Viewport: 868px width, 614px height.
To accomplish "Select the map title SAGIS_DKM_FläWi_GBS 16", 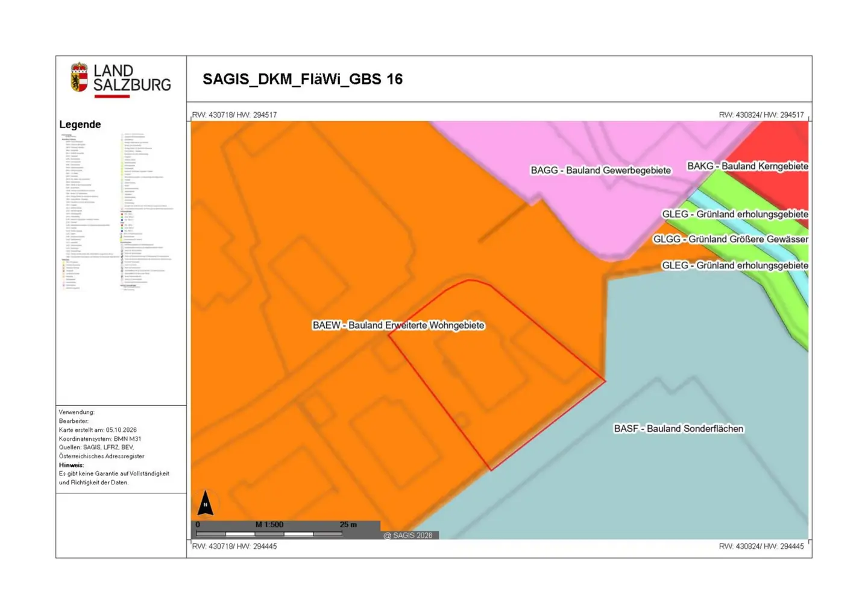I will (x=303, y=79).
